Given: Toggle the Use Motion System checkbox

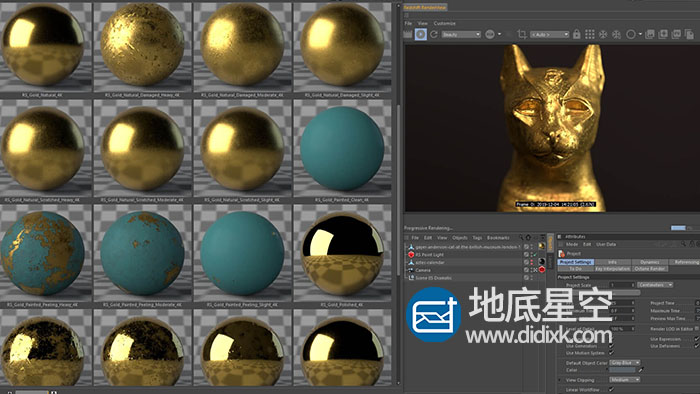Looking at the screenshot, I should click(611, 353).
